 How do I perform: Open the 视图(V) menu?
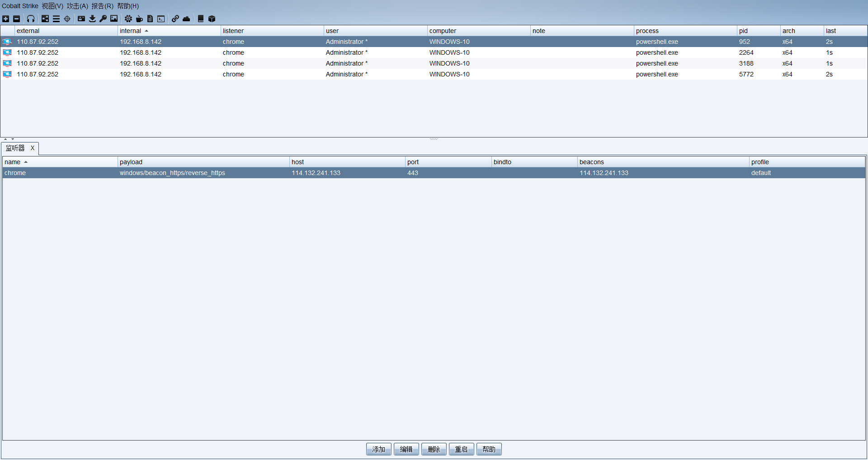[52, 6]
